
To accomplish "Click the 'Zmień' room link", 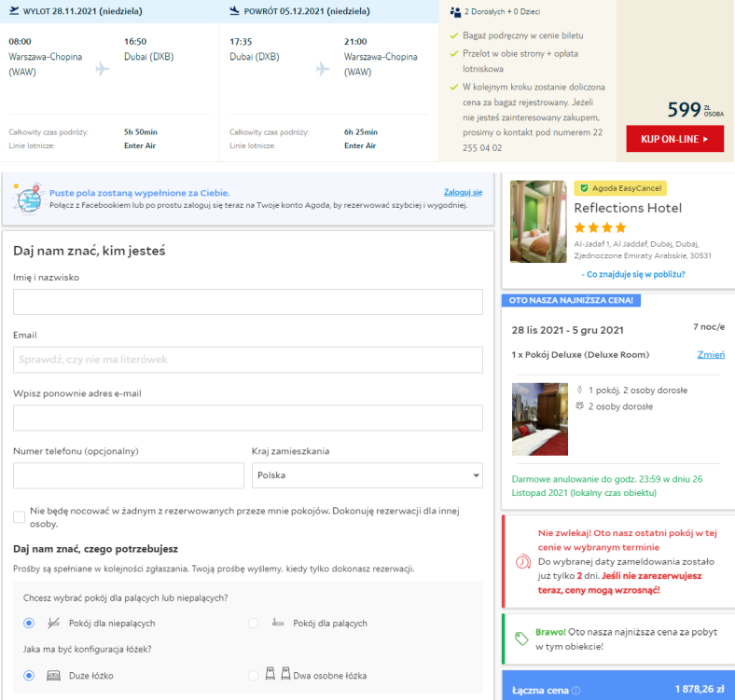I will point(711,355).
